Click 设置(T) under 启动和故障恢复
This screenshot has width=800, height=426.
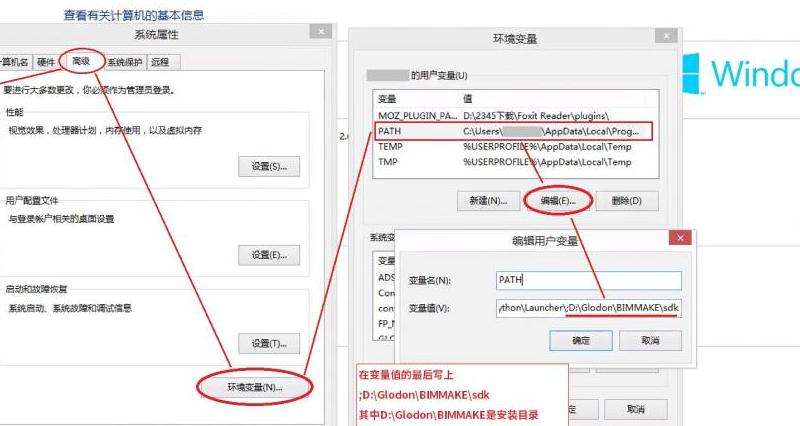click(269, 343)
